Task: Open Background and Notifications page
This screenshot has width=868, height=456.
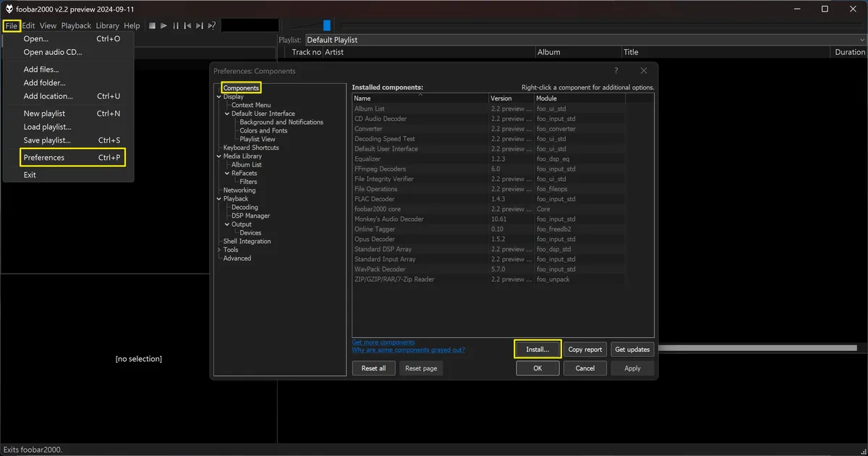Action: (281, 122)
